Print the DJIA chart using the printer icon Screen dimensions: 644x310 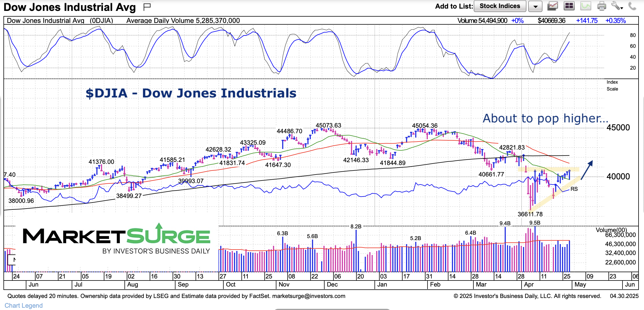coord(601,6)
